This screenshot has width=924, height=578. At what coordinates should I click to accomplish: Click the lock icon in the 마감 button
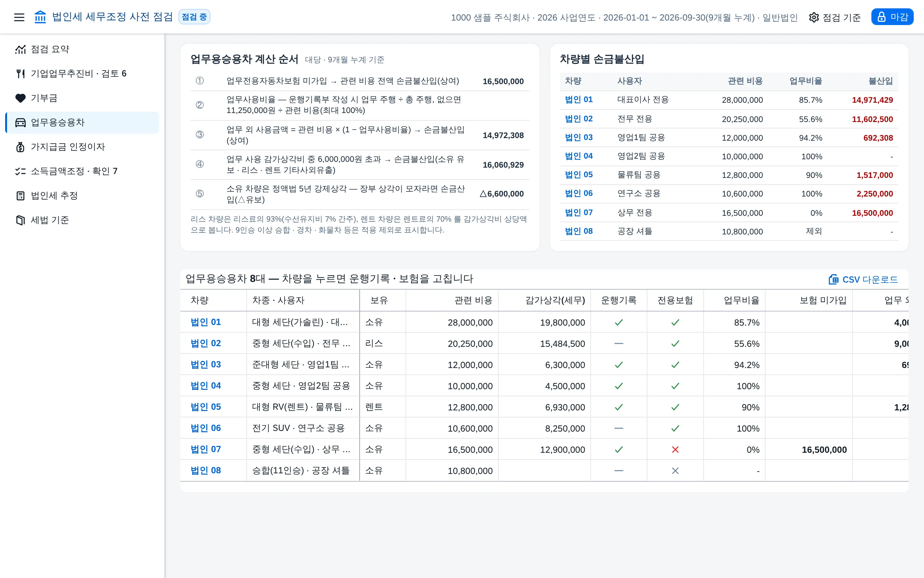pos(881,17)
